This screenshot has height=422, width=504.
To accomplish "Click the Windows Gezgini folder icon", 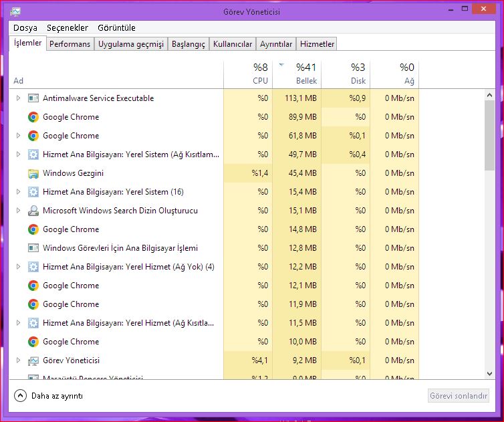I will [x=33, y=173].
